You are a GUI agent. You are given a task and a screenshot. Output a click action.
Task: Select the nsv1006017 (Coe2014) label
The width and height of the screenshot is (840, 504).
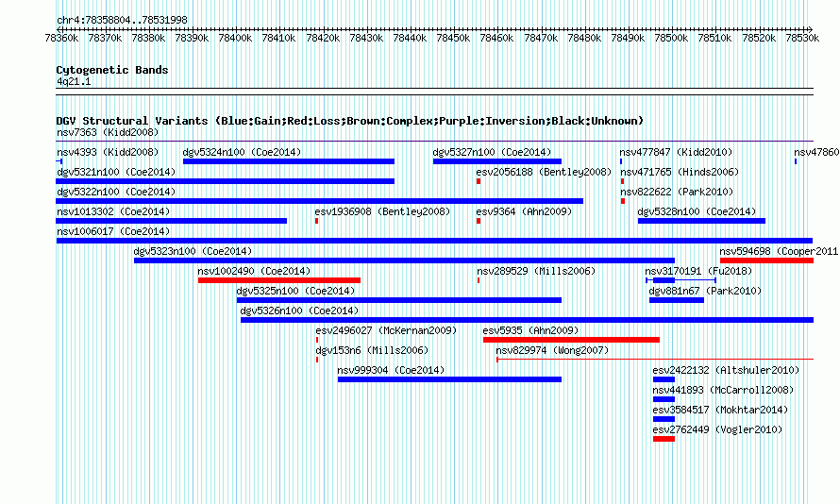[113, 231]
